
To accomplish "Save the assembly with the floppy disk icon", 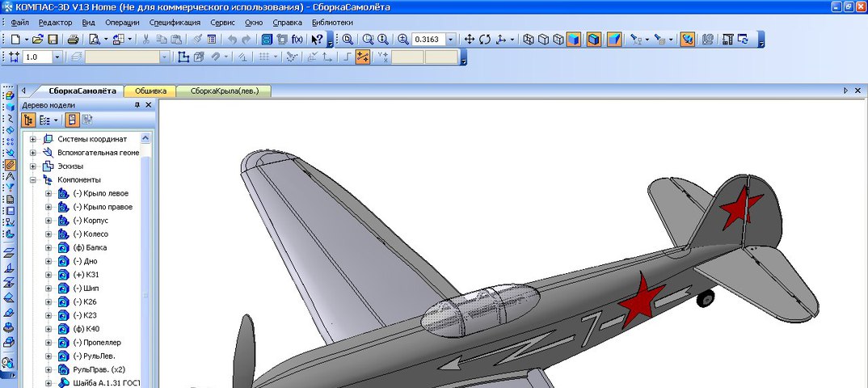I will click(x=53, y=40).
